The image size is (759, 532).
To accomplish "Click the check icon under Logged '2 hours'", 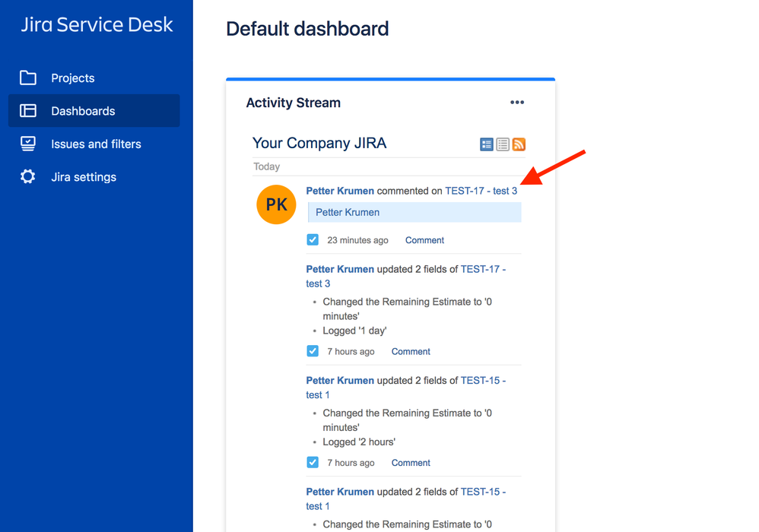I will [313, 462].
